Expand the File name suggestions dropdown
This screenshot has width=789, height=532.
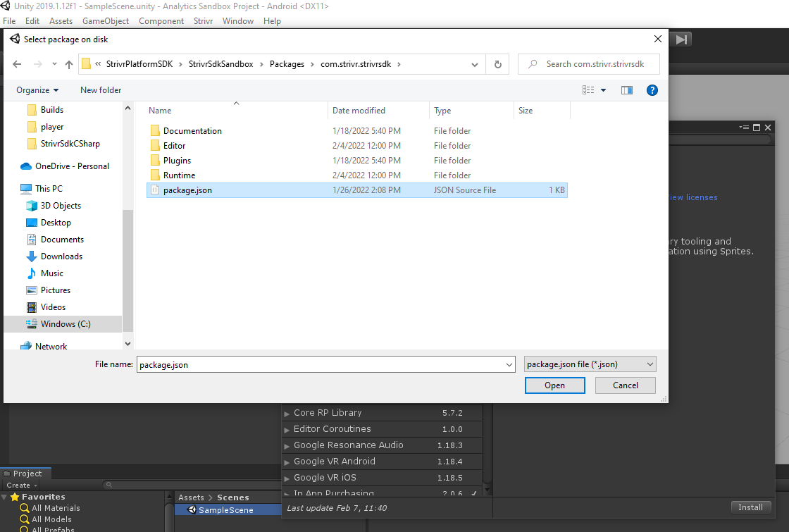(x=509, y=364)
